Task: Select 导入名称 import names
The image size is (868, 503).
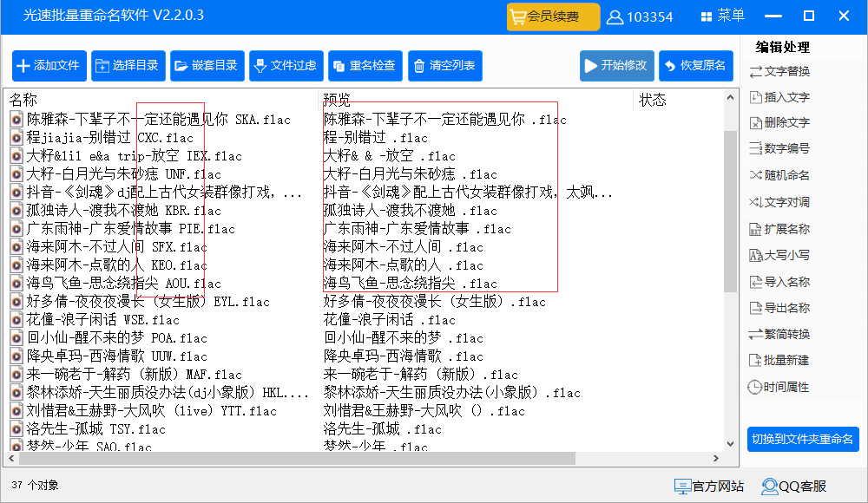Action: click(780, 282)
